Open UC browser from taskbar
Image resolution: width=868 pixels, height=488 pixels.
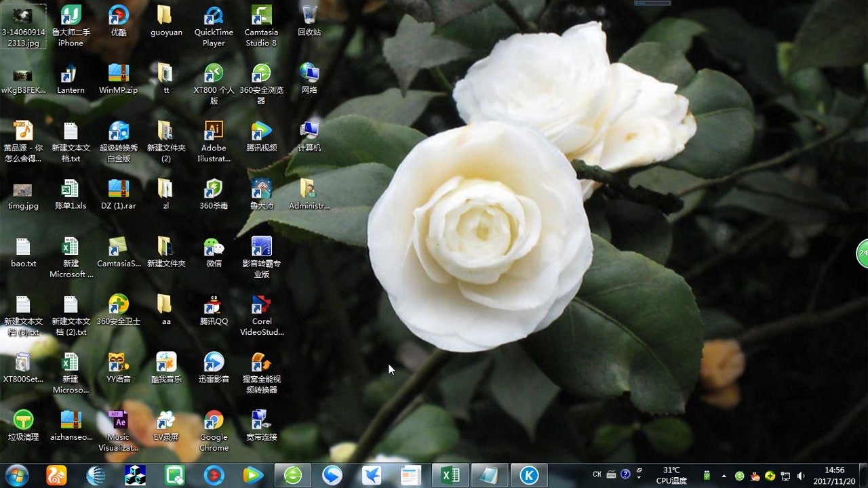[x=56, y=475]
